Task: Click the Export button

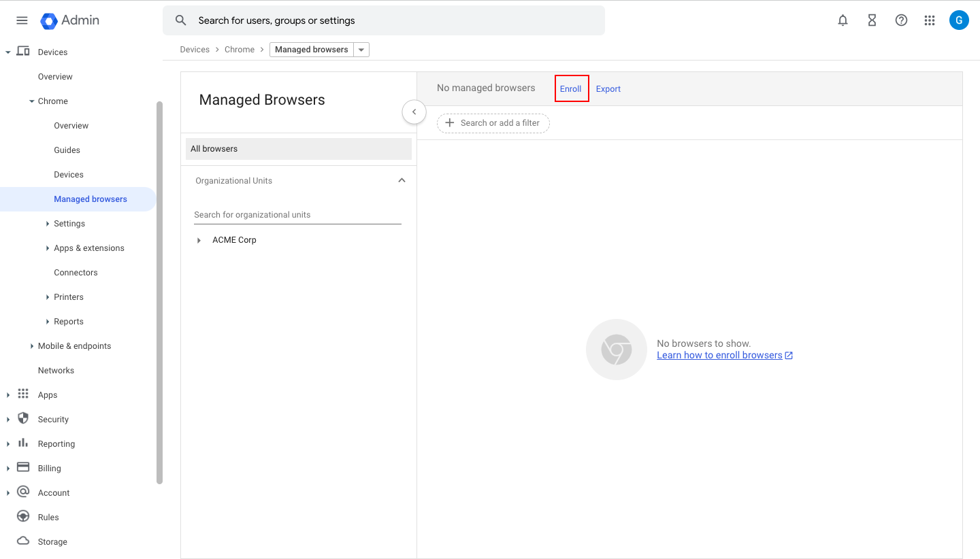Action: (608, 89)
